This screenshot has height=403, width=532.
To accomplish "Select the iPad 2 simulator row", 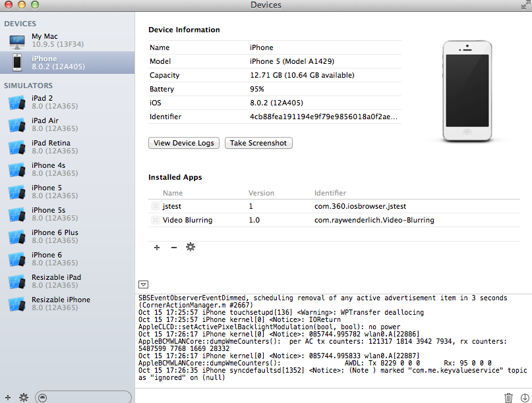I will pos(67,102).
